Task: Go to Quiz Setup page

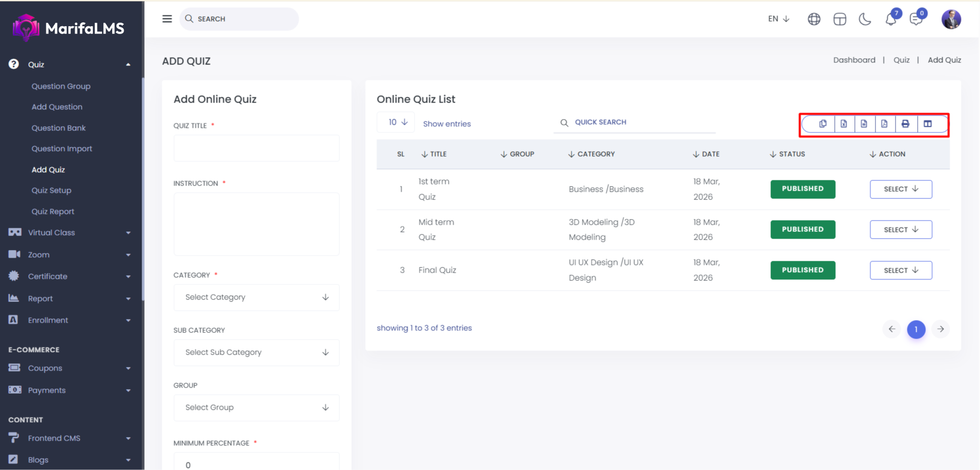Action: tap(51, 190)
